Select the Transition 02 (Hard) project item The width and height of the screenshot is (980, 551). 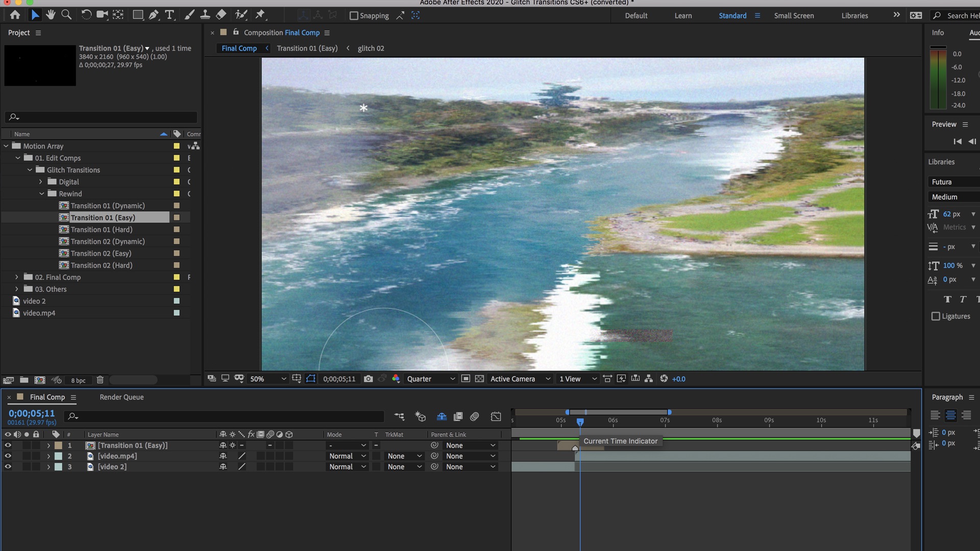tap(102, 265)
